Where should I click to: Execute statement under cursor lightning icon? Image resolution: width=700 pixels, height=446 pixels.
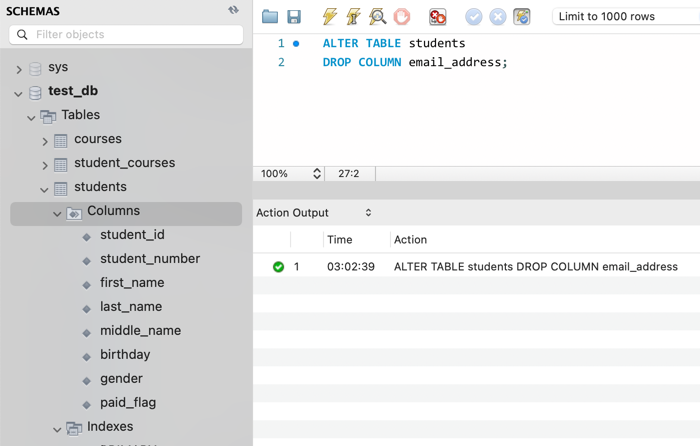(353, 16)
